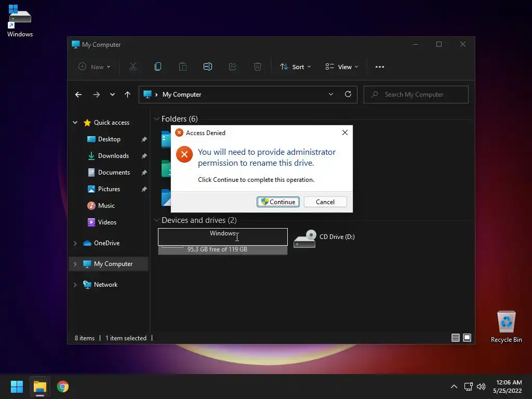Select Videos in Quick access

(107, 222)
